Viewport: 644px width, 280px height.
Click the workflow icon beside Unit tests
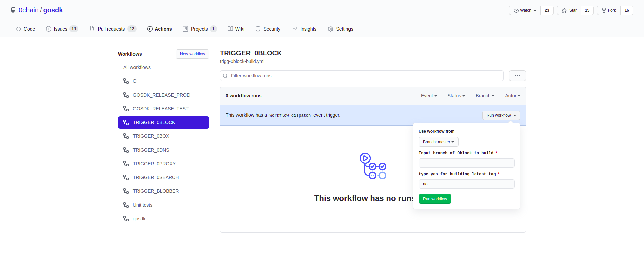(x=126, y=205)
